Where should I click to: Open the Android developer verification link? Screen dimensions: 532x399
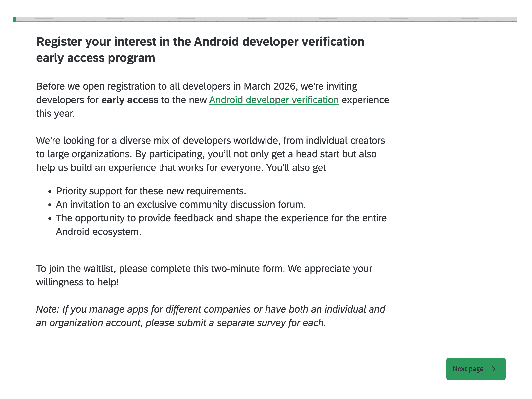(274, 100)
